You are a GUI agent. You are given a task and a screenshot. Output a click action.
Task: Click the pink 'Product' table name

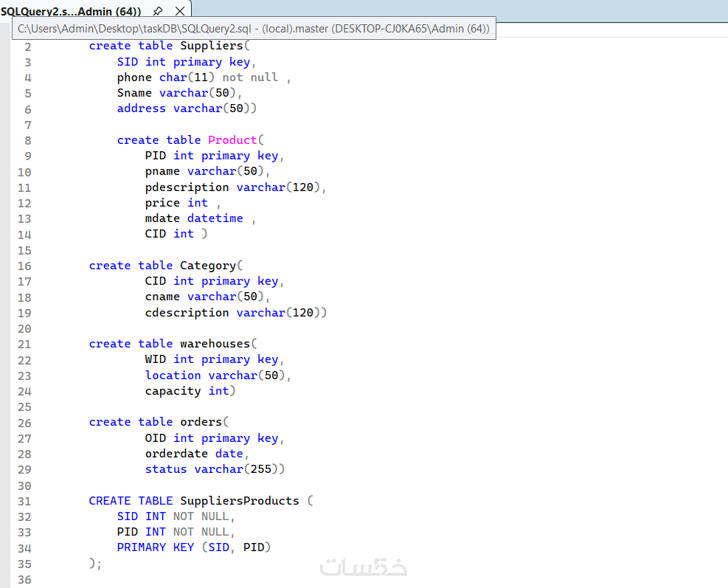point(232,140)
